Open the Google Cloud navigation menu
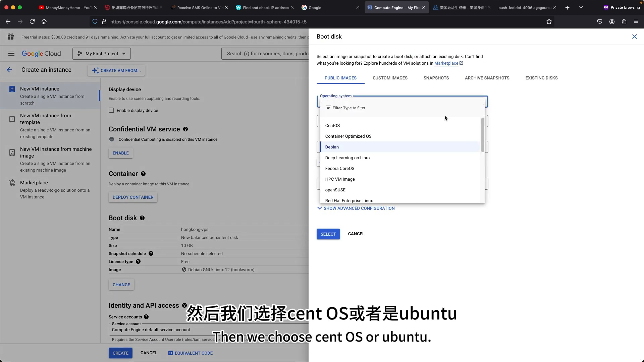The image size is (644, 362). [11, 54]
